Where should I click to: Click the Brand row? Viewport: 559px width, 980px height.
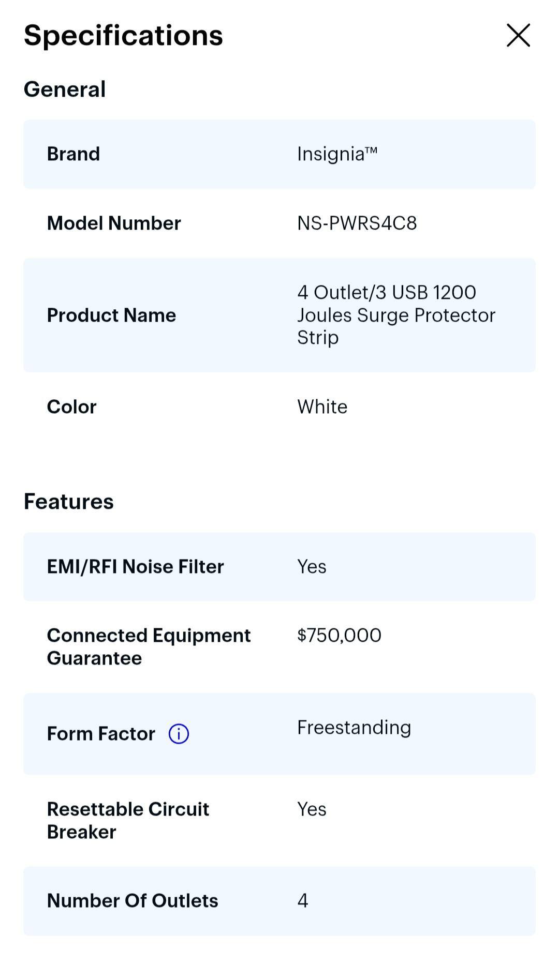279,153
